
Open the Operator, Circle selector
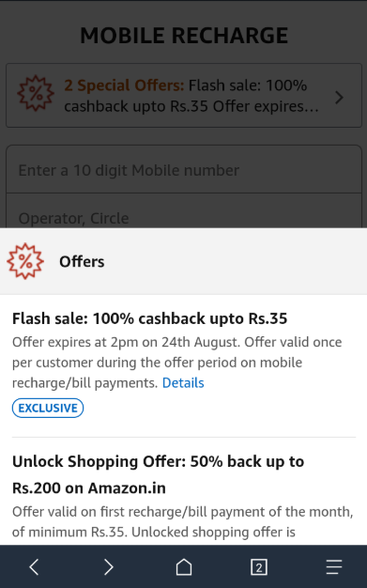(184, 210)
